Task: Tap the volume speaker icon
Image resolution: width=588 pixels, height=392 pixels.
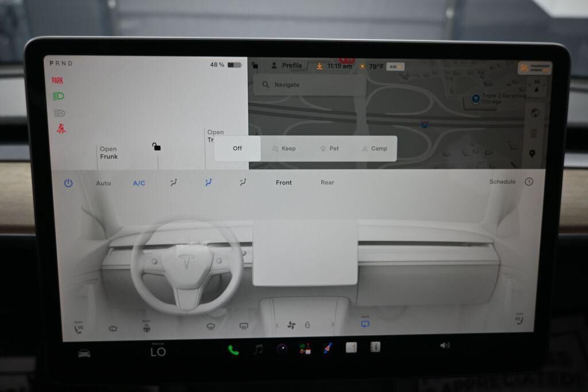Action: [445, 345]
